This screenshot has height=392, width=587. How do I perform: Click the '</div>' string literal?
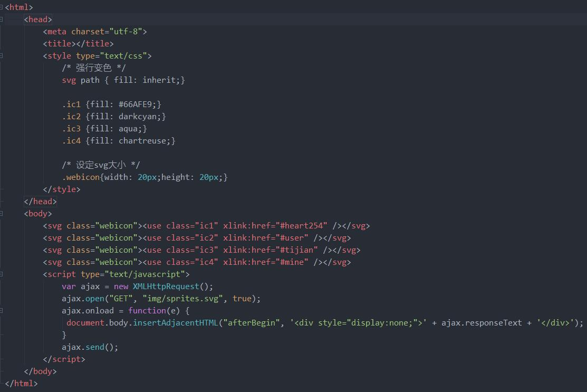point(555,323)
